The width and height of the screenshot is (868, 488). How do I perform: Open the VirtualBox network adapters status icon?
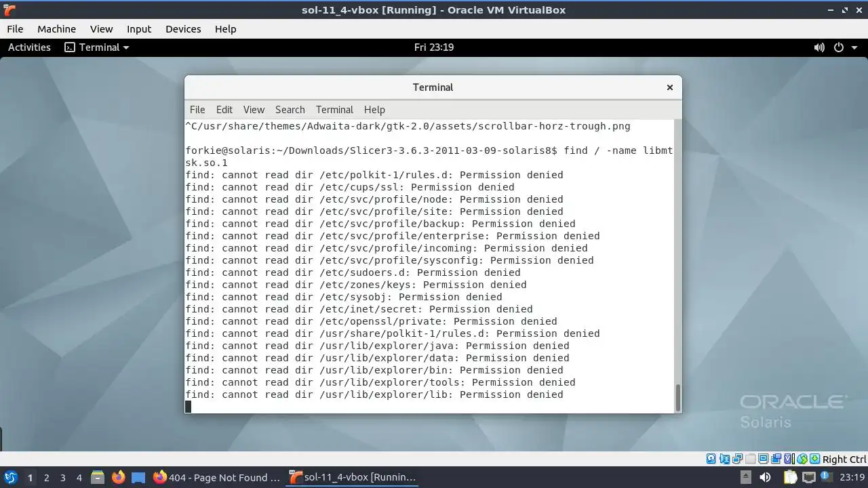[737, 459]
